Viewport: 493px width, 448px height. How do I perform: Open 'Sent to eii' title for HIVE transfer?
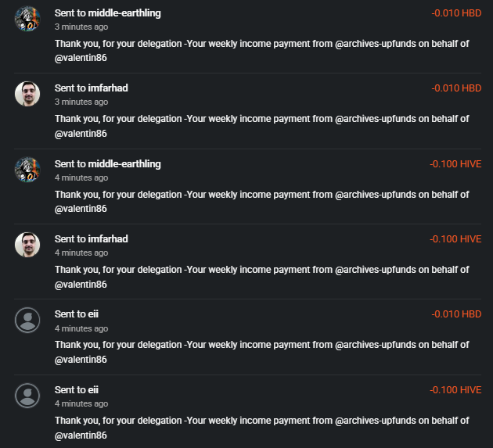[x=77, y=389]
